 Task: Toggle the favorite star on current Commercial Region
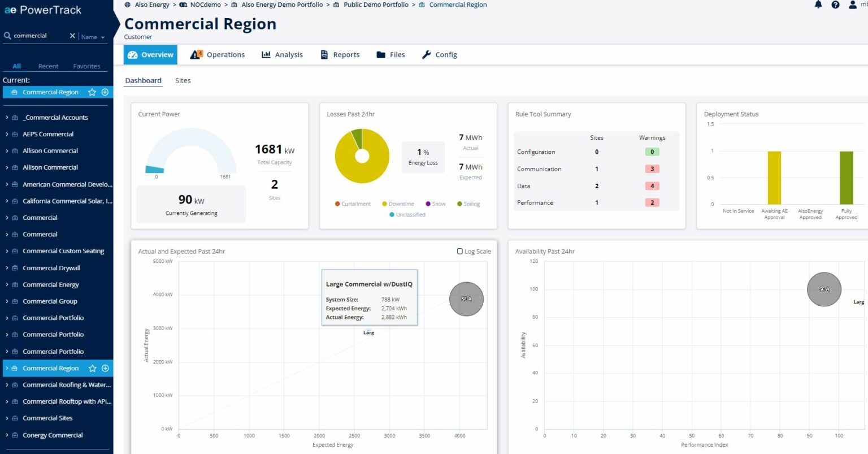[92, 92]
